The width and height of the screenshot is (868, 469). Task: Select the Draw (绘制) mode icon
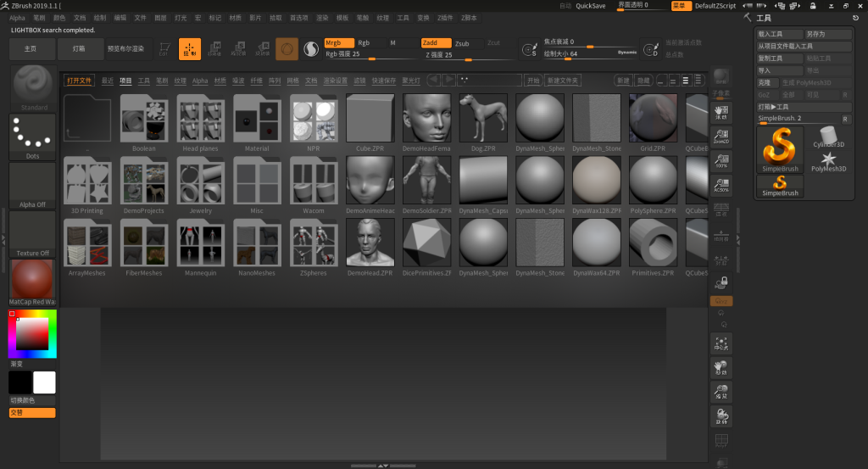tap(190, 49)
